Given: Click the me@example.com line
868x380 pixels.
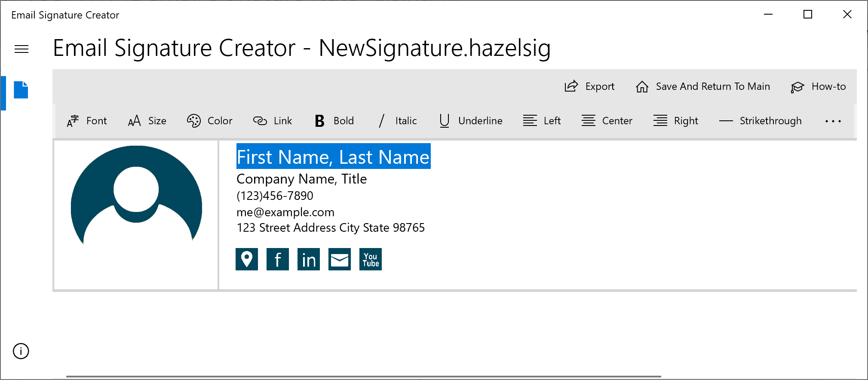Looking at the screenshot, I should click(x=285, y=212).
